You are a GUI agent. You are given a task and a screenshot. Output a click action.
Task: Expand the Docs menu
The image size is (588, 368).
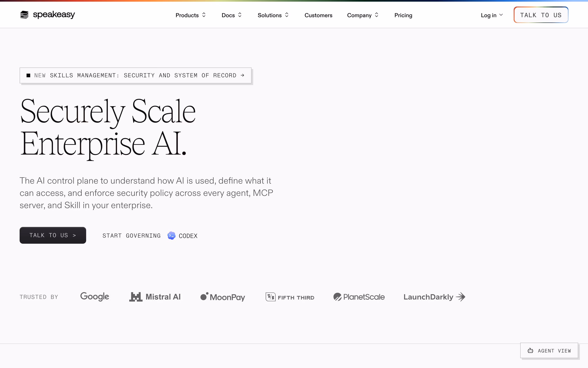[232, 15]
